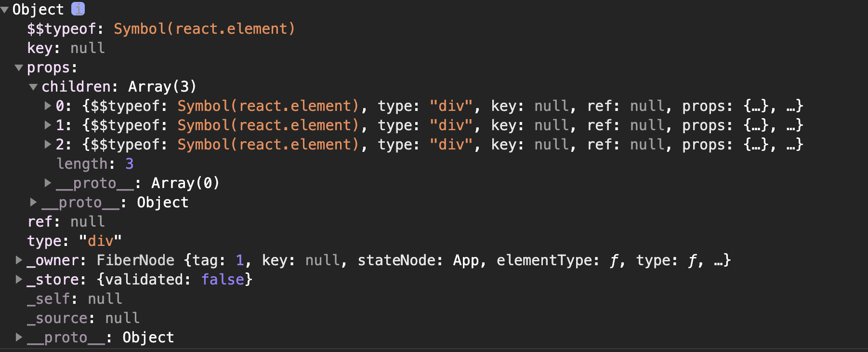Screen dimensions: 868x352
Task: Expand the _owner FiberNode entry
Action: coord(19,260)
